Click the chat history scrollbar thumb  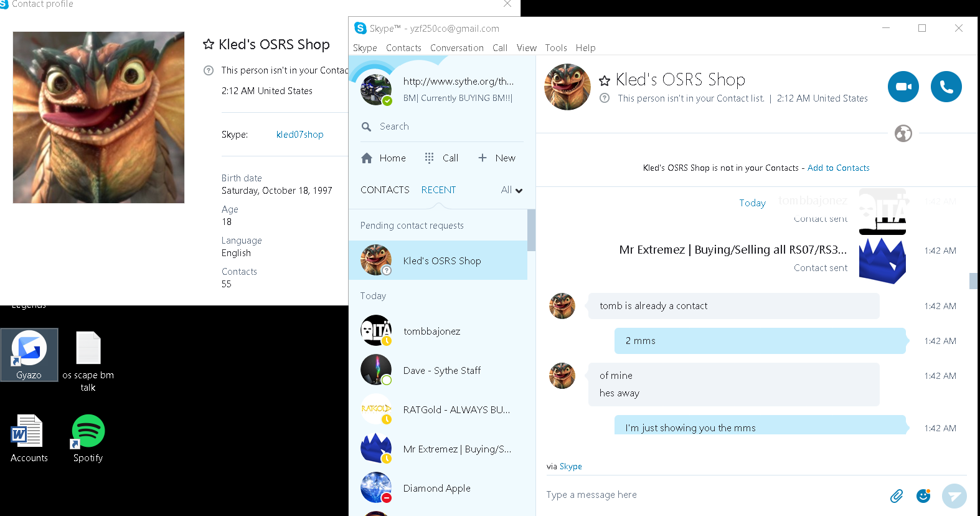click(973, 281)
